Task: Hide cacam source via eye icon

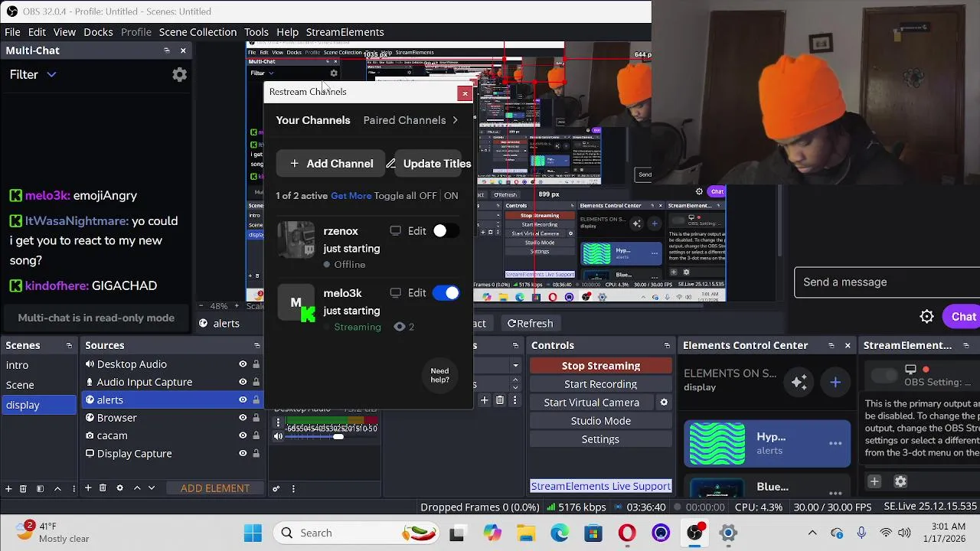Action: pos(243,435)
